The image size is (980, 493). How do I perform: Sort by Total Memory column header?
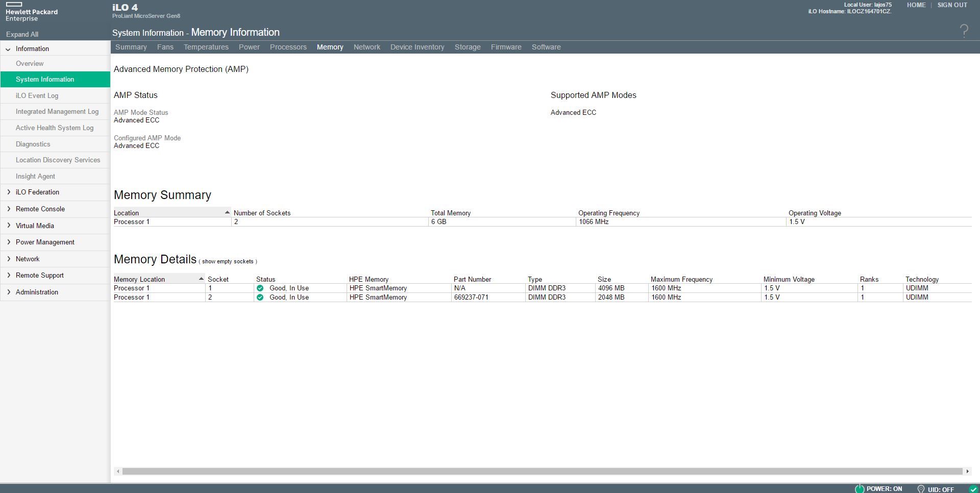[451, 213]
